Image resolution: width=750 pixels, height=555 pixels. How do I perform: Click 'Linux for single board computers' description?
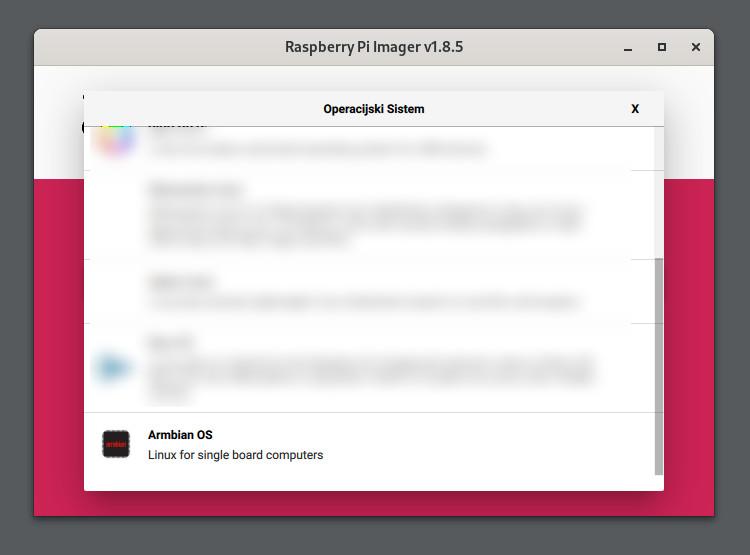point(235,455)
